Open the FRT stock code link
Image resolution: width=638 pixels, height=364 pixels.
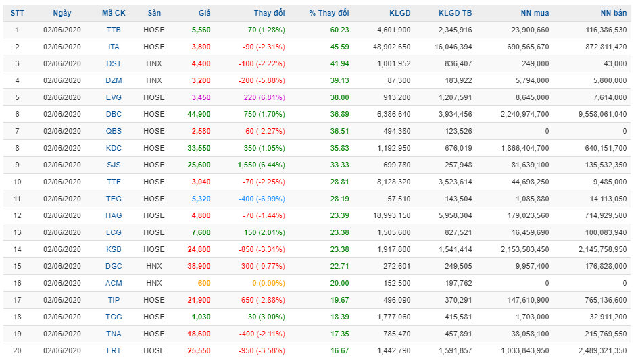click(x=114, y=351)
